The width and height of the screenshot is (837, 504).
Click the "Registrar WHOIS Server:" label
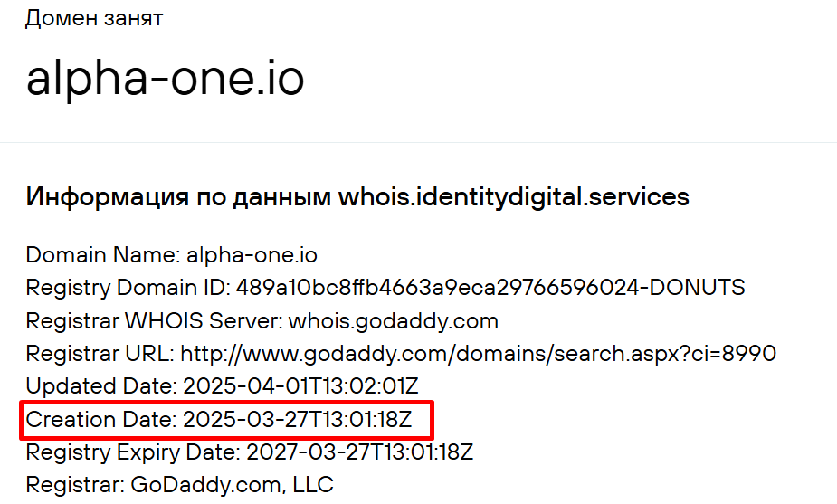(154, 320)
